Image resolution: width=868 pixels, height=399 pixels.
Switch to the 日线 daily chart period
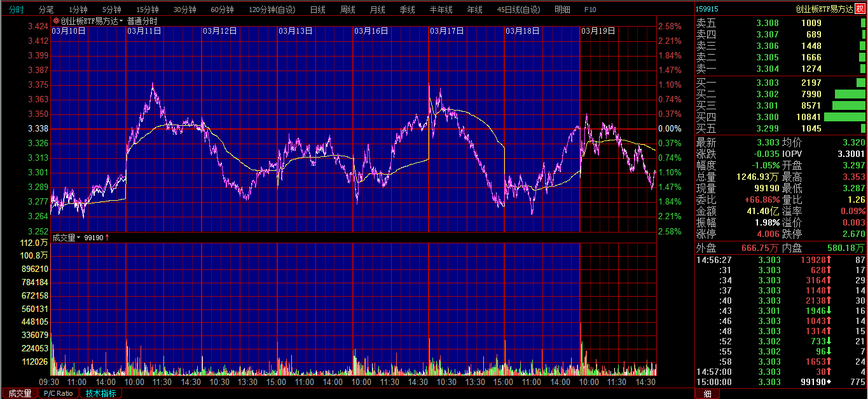pyautogui.click(x=317, y=10)
